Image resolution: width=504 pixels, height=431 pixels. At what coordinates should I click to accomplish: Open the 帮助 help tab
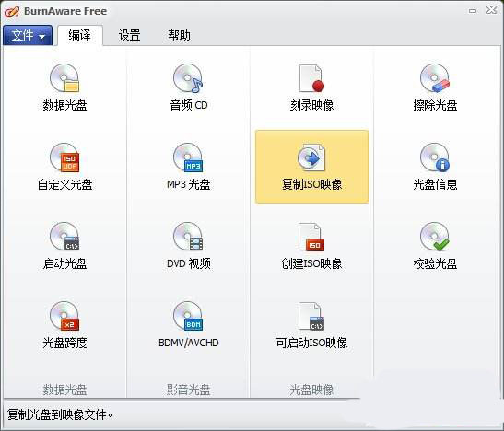coord(179,35)
